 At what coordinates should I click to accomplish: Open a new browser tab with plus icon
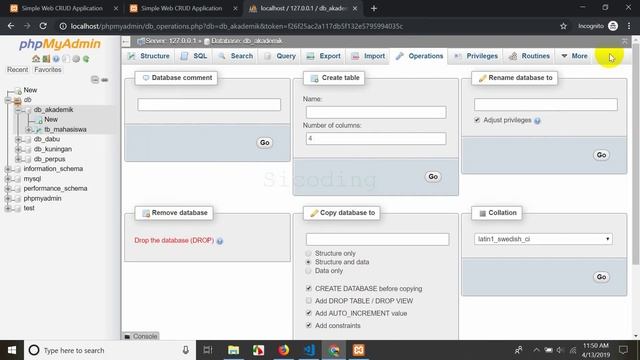pos(374,8)
